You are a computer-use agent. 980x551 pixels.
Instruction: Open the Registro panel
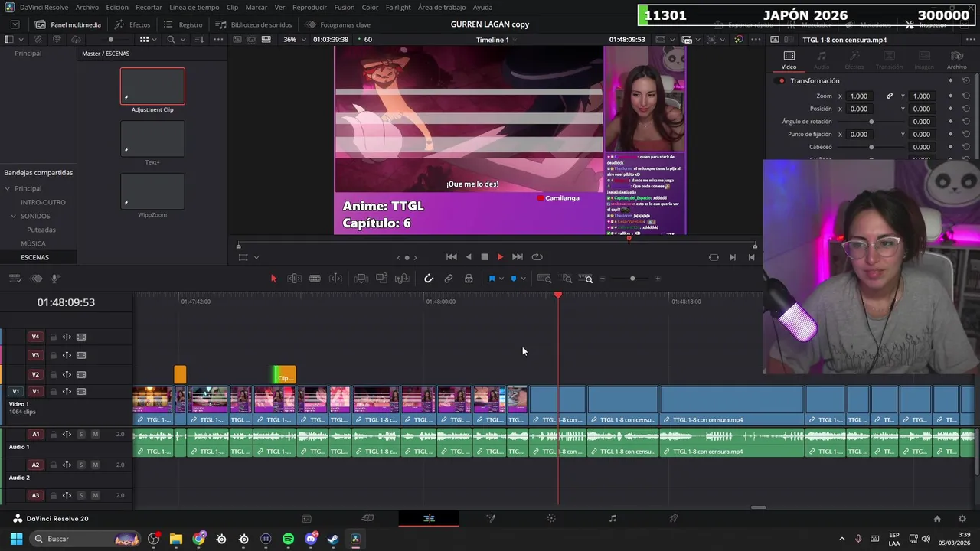[183, 24]
